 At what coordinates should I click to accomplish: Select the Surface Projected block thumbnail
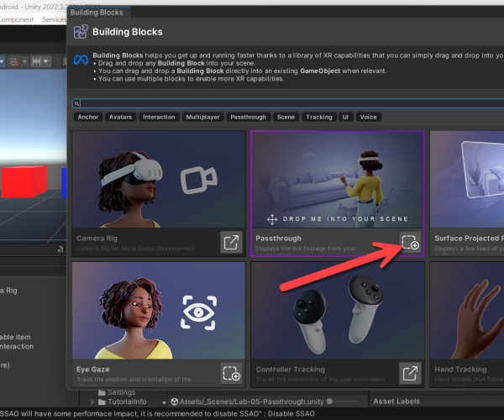coord(467,179)
